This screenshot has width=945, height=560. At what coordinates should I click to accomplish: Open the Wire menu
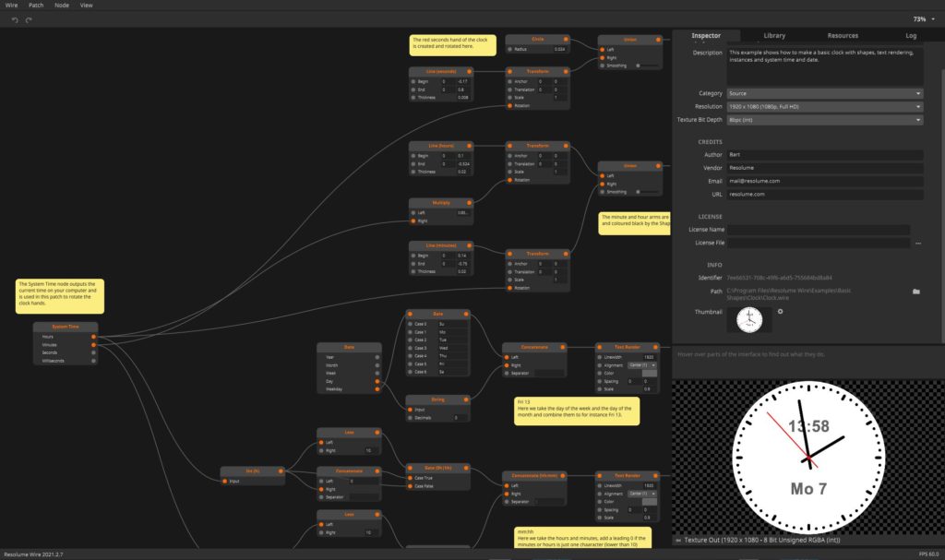click(x=11, y=5)
